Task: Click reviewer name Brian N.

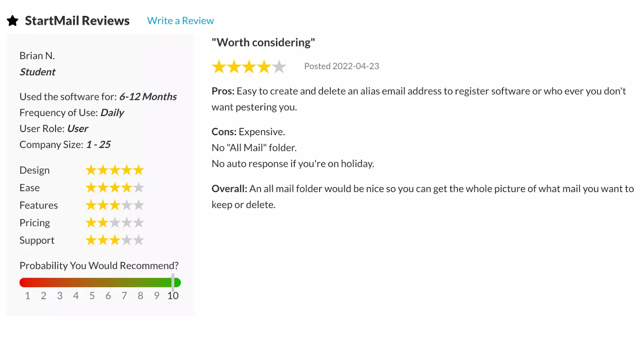Action: [x=37, y=56]
